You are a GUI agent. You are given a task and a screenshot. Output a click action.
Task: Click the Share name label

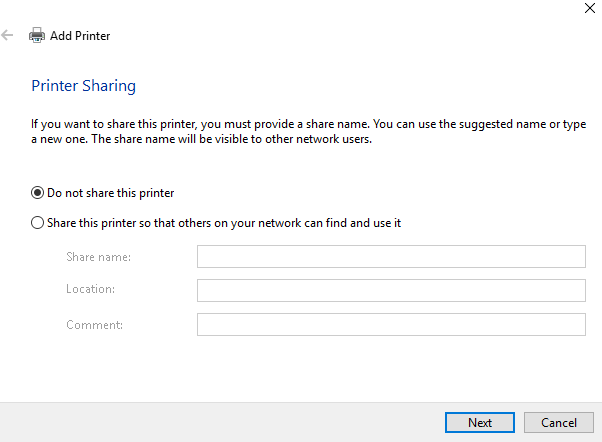[x=98, y=257]
